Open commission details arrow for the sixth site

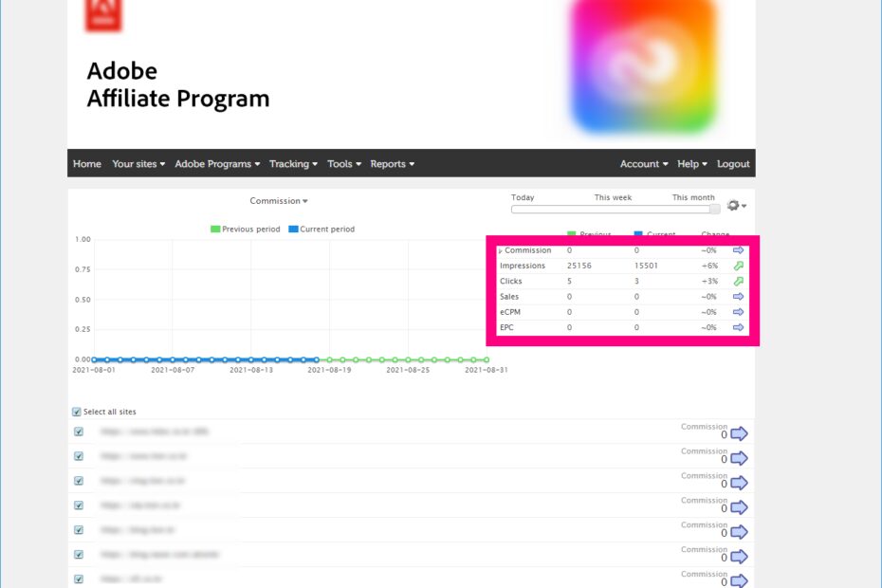pos(739,557)
